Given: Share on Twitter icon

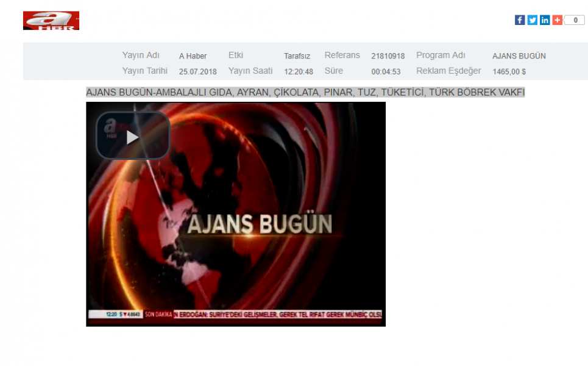Looking at the screenshot, I should click(532, 20).
